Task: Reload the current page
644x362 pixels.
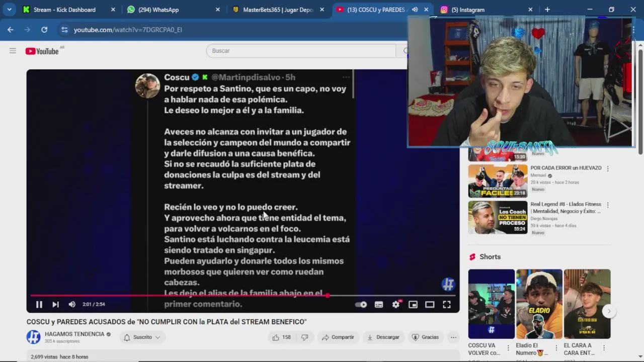Action: point(44,30)
